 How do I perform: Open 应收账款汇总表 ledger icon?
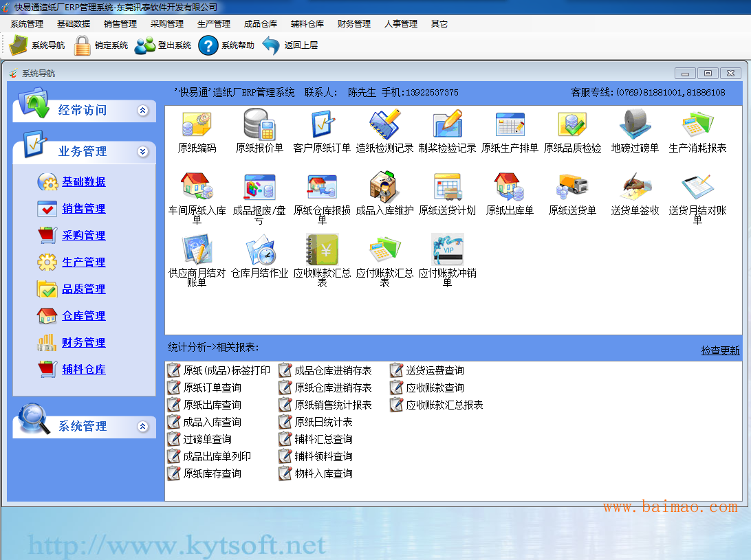point(322,249)
